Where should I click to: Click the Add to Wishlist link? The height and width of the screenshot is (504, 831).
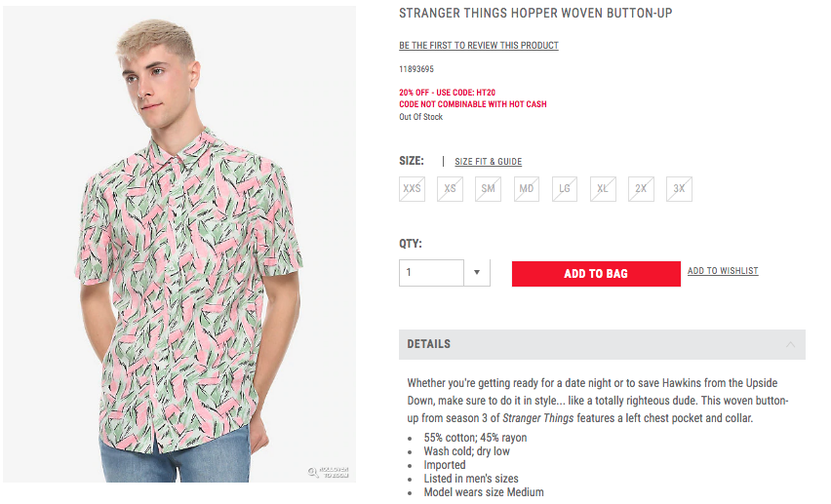click(x=723, y=271)
